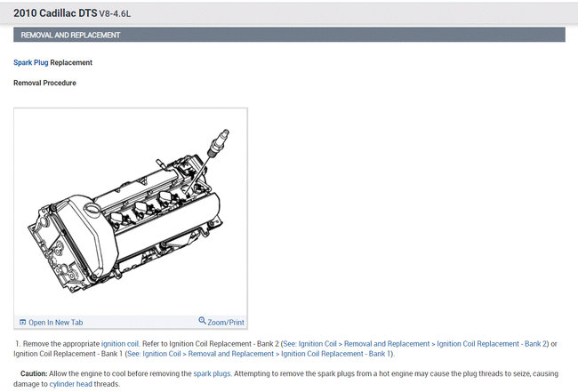Viewport: 578px width, 392px height.
Task: Open first 'Removal and Replacement' link for Bank 2
Action: 387,344
